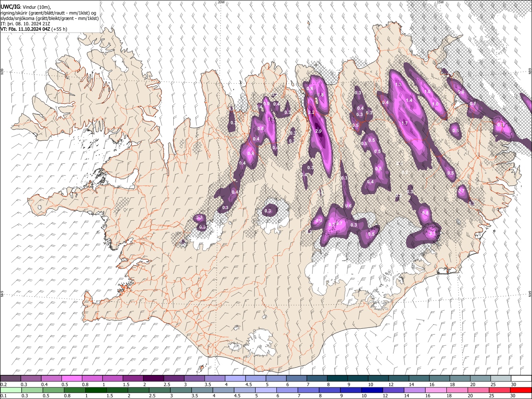Select the bright pink 0.5–0.8 snow legend swatch
The width and height of the screenshot is (532, 399).
[71, 379]
